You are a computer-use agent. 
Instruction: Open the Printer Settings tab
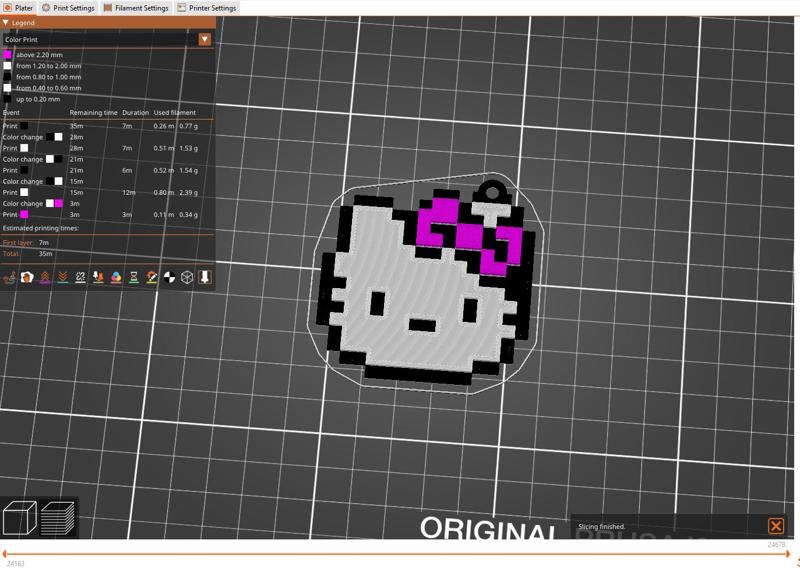click(207, 8)
